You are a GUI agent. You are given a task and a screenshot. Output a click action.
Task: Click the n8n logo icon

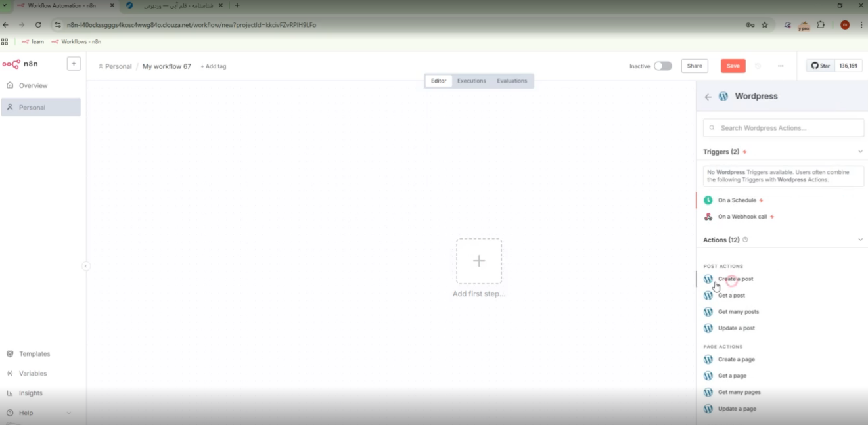11,64
